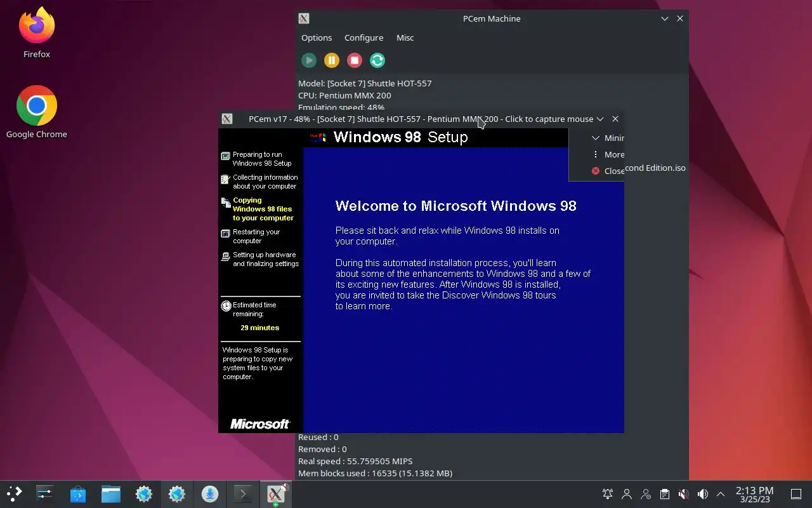812x508 pixels.
Task: Open Firefox from the desktop
Action: tap(37, 33)
